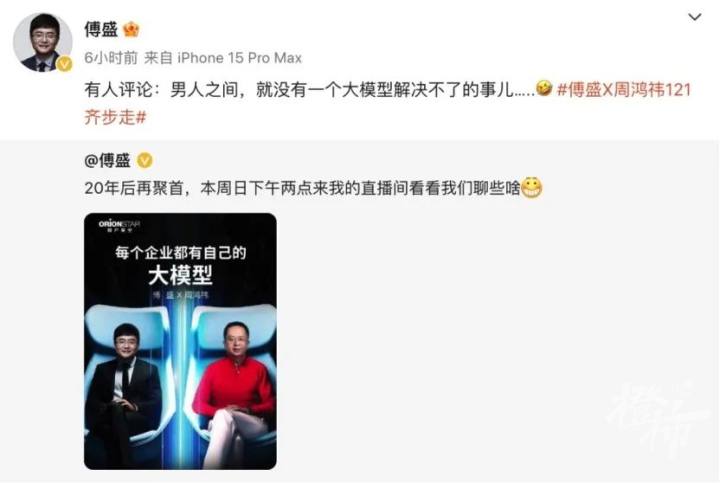720x483 pixels.
Task: Click the 6小时前 timestamp
Action: click(x=111, y=58)
